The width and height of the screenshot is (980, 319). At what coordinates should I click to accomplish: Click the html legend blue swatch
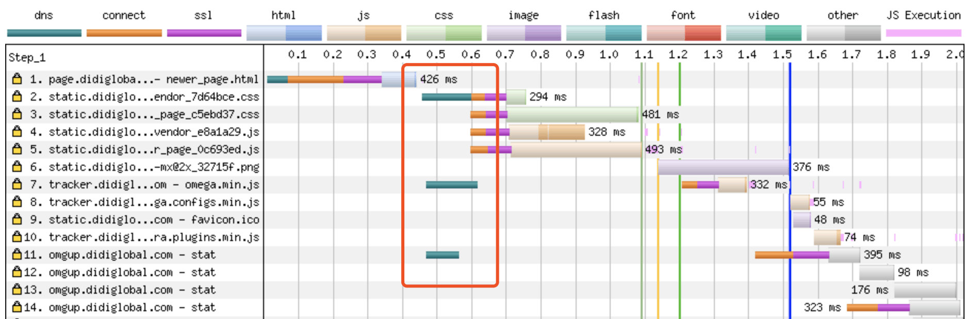[284, 33]
